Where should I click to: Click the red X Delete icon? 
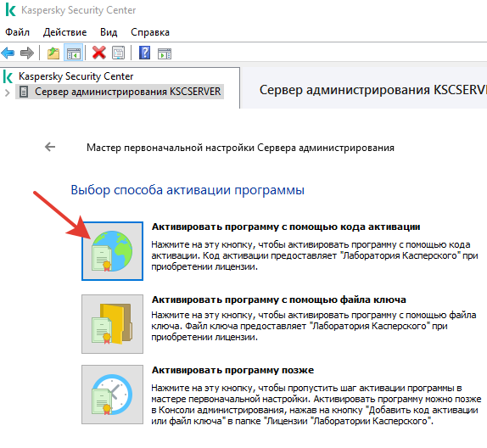(98, 53)
